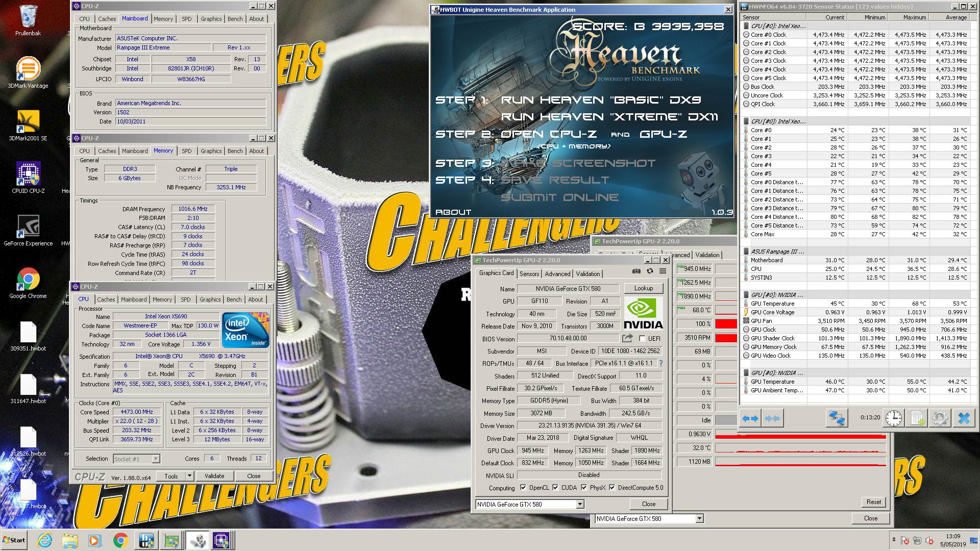Open 3DMark2001 SE desktop shortcut
The image size is (980, 551).
[28, 125]
